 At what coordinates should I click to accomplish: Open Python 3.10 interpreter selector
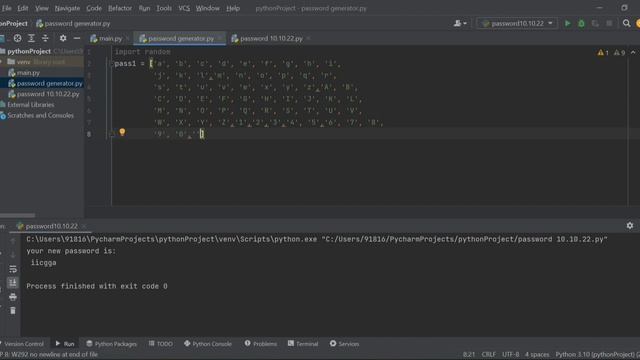(x=597, y=354)
